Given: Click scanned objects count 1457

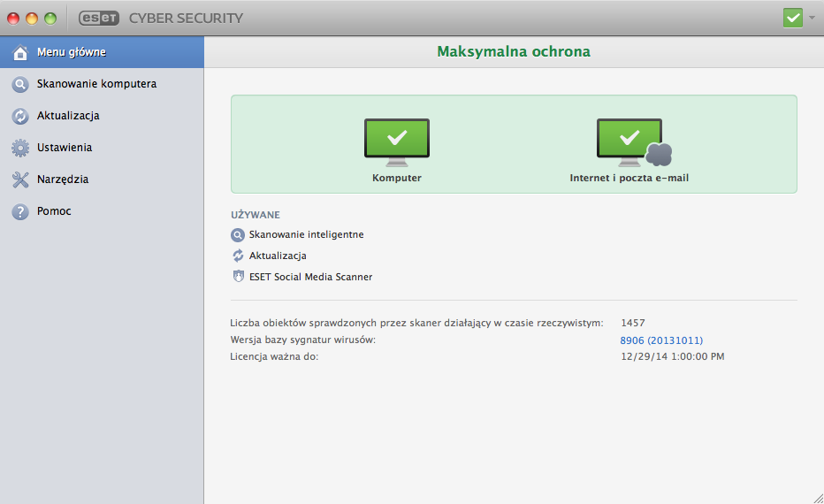Looking at the screenshot, I should (x=633, y=323).
